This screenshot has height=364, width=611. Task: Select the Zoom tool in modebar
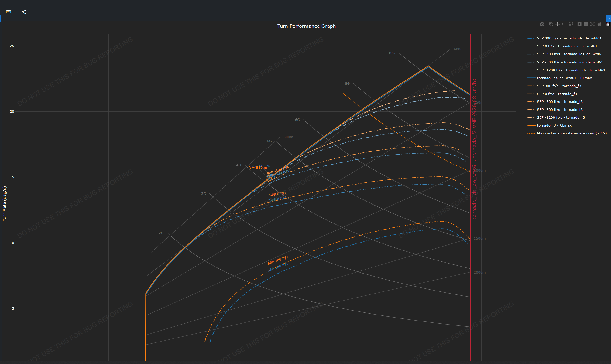click(x=551, y=24)
